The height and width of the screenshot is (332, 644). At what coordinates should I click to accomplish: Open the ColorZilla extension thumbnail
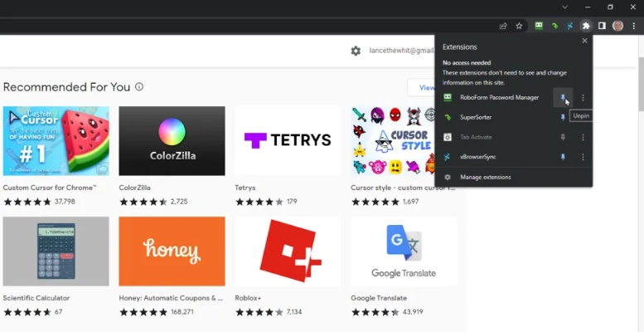pyautogui.click(x=172, y=141)
